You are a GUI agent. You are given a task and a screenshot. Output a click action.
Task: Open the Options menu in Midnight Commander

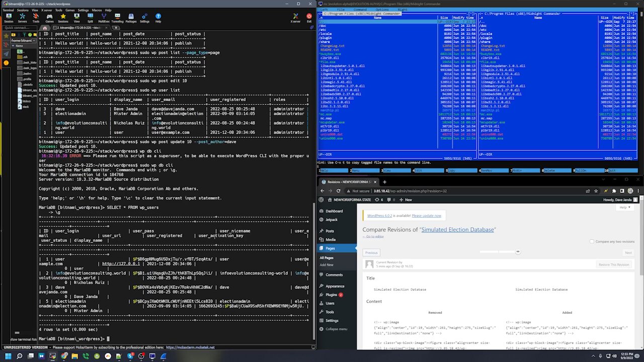point(382,10)
